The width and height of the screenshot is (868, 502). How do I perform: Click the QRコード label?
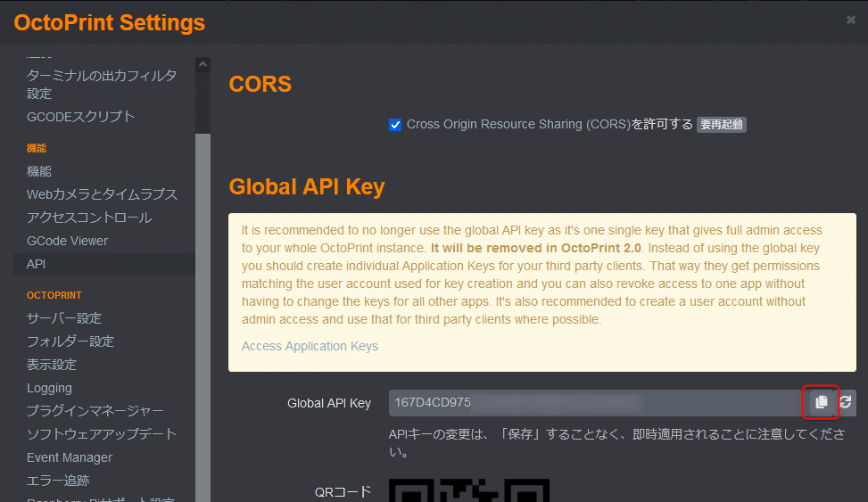343,491
